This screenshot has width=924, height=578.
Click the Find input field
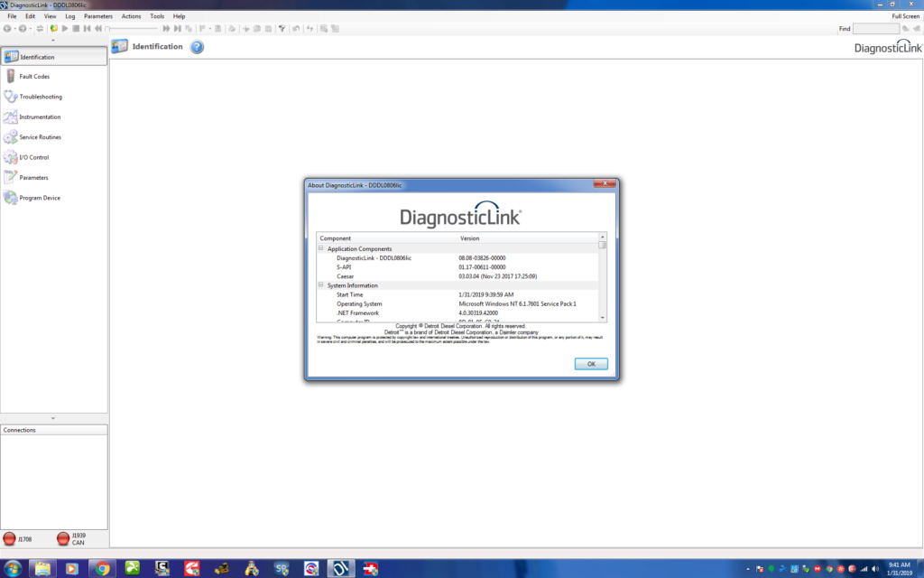pos(875,28)
